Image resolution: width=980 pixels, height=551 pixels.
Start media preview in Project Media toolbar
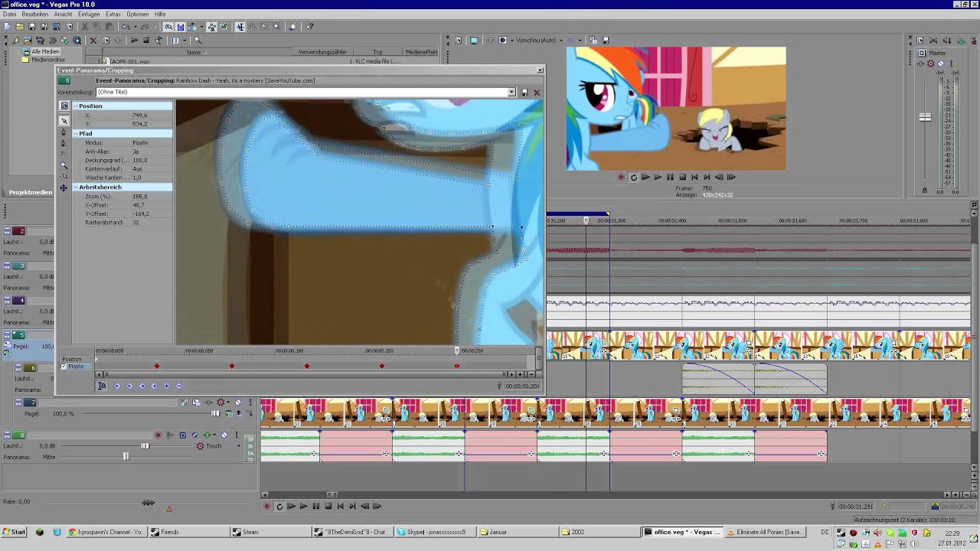(x=135, y=40)
